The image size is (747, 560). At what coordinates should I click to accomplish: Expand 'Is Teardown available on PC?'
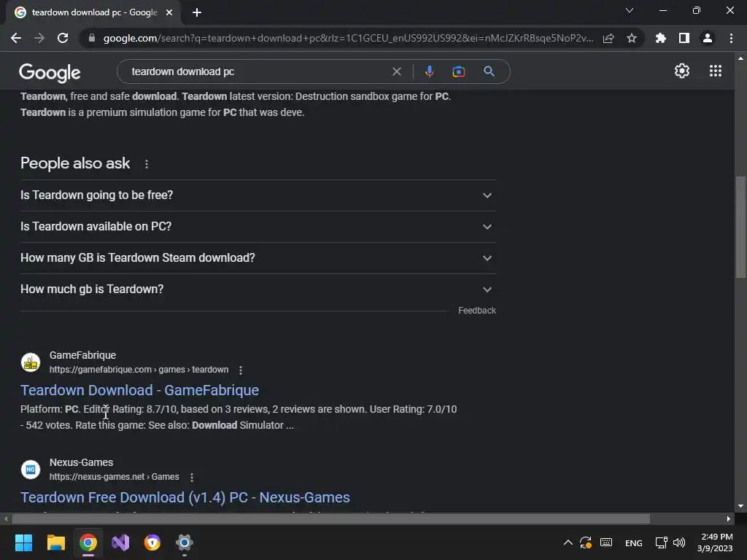click(258, 227)
